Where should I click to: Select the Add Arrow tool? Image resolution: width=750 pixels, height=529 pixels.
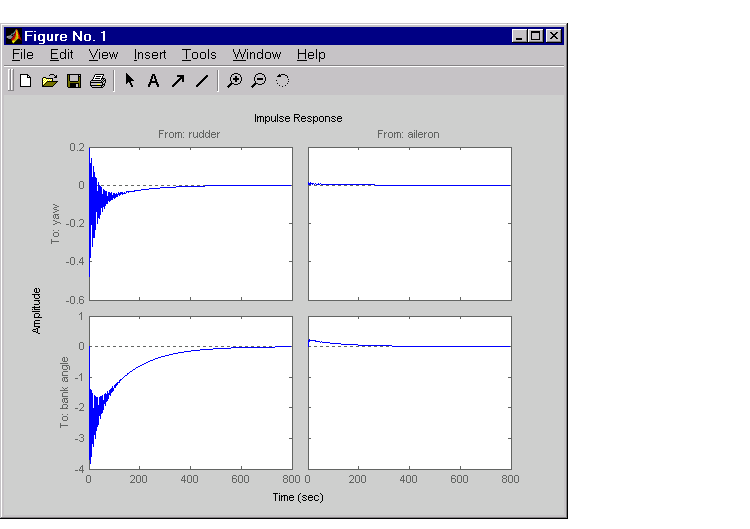[x=177, y=81]
